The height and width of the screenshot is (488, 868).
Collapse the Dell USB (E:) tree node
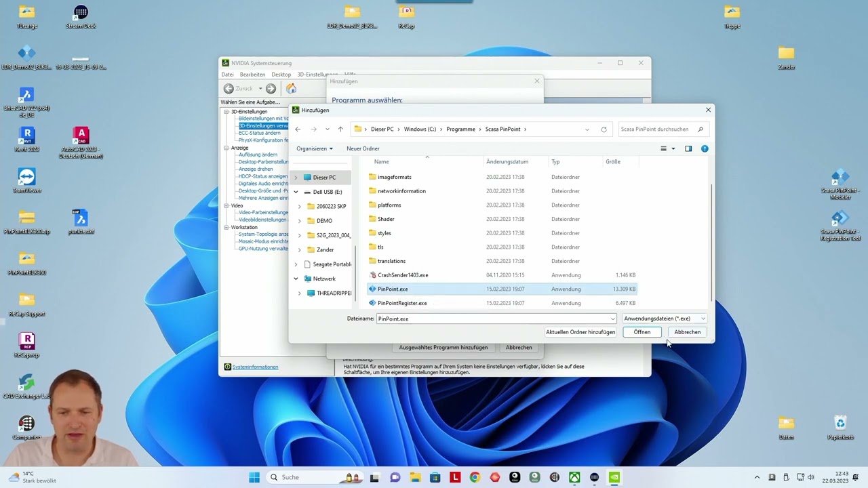coord(296,192)
